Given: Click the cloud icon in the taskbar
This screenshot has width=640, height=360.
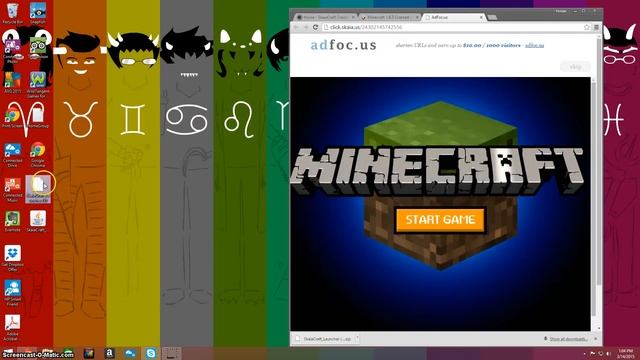Looking at the screenshot, I should (x=130, y=353).
